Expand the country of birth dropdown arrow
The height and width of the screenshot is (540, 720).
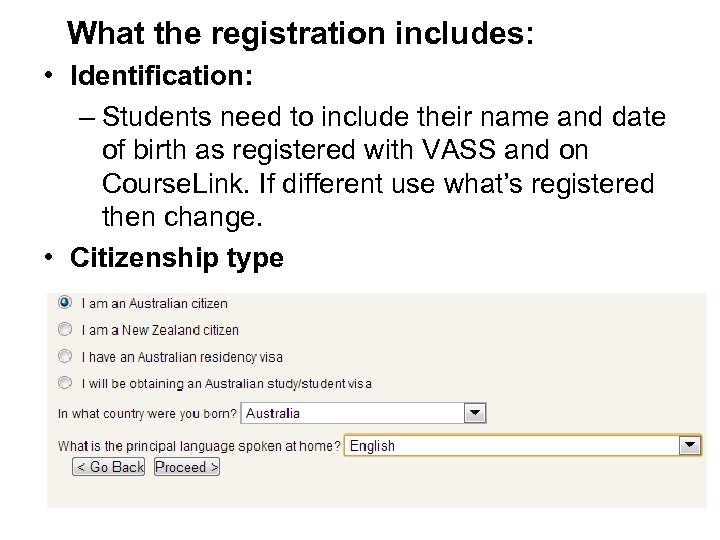coord(475,413)
